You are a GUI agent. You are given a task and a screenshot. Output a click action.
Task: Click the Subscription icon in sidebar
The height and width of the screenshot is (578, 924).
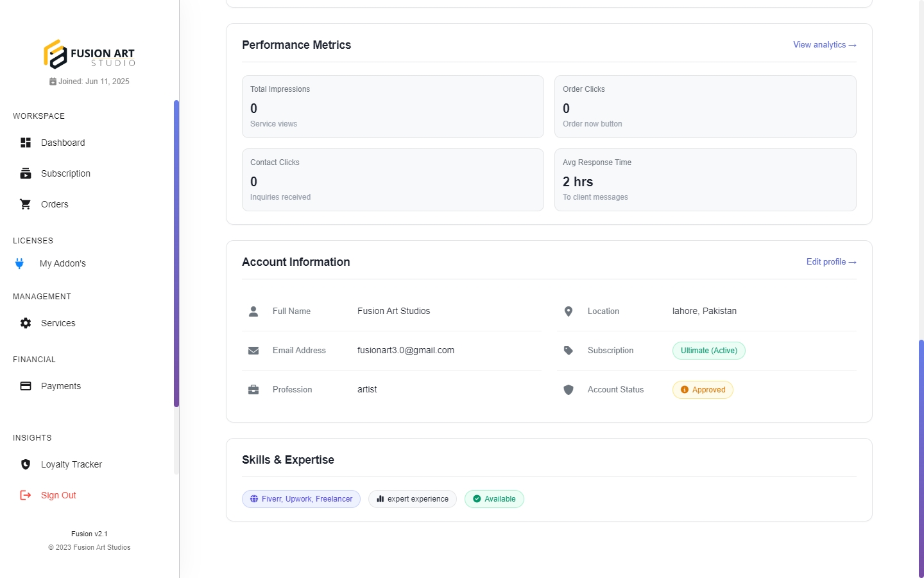(x=26, y=173)
